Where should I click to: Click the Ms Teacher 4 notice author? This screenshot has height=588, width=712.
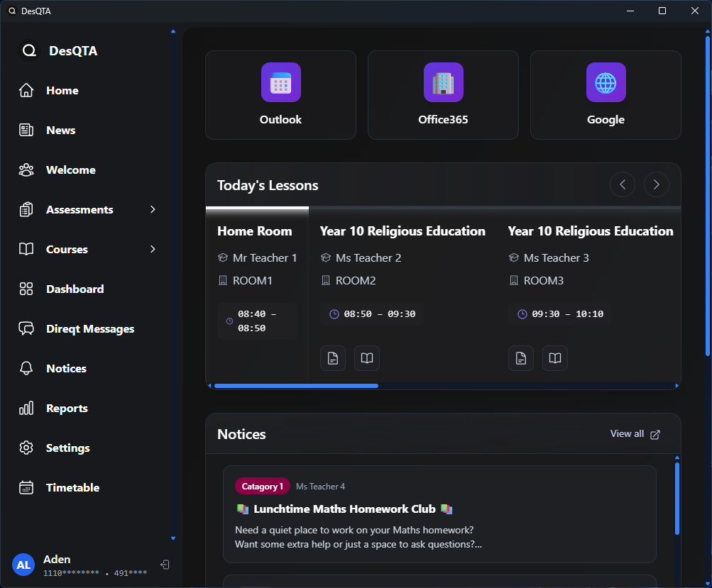click(x=321, y=487)
